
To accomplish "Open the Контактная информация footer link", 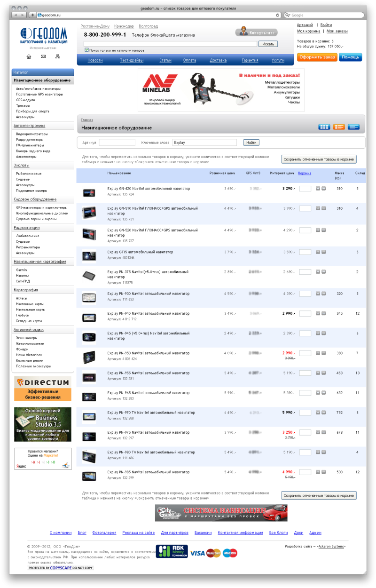I will pos(240,532).
